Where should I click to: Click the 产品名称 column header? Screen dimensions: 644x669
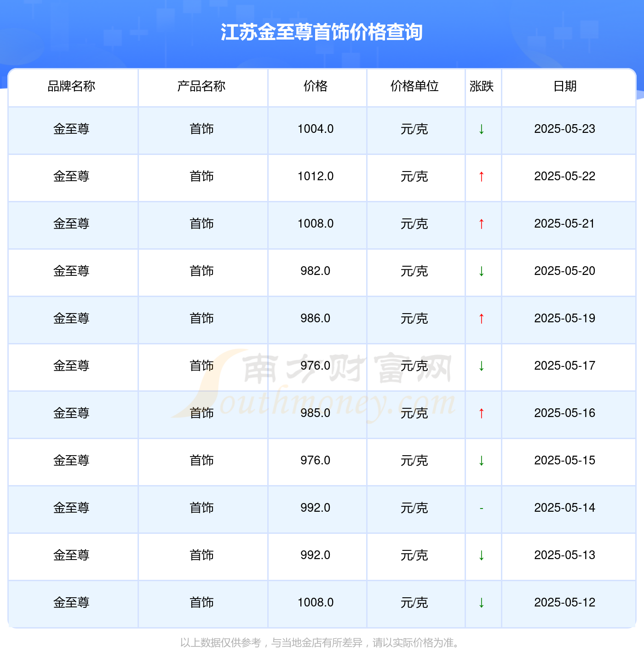201,86
